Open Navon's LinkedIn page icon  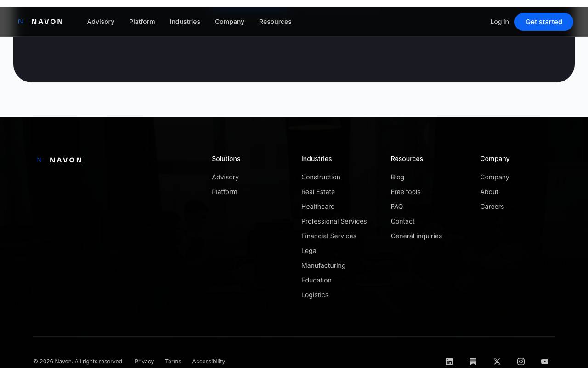(449, 362)
